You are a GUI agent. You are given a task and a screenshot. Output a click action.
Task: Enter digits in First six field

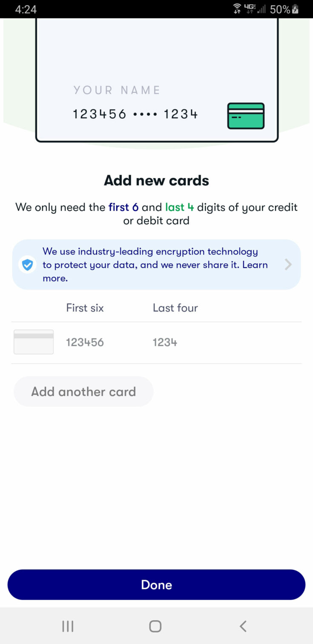tap(85, 342)
